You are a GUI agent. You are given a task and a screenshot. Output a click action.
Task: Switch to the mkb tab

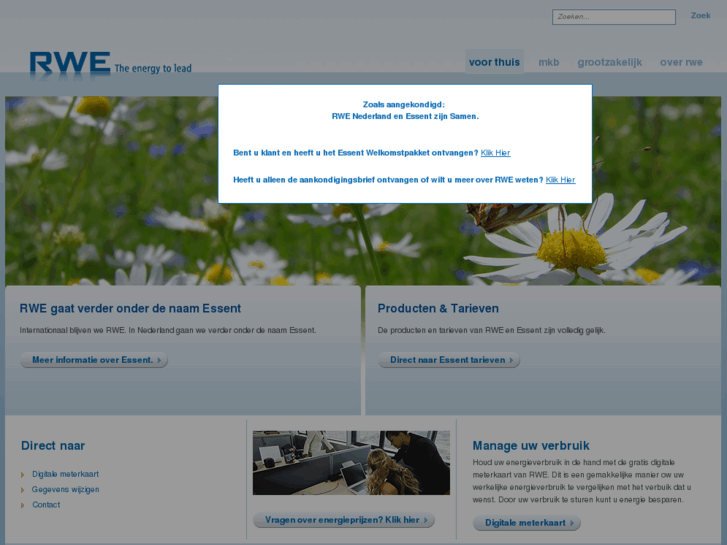point(548,62)
